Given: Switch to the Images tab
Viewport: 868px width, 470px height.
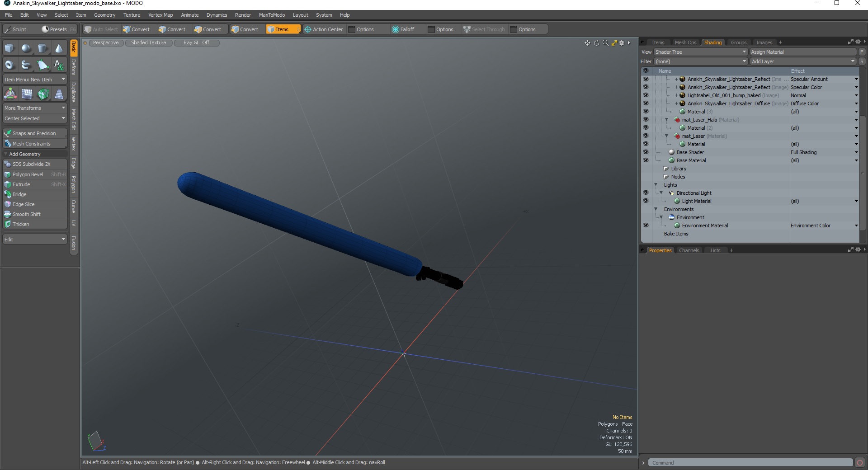Looking at the screenshot, I should point(764,42).
